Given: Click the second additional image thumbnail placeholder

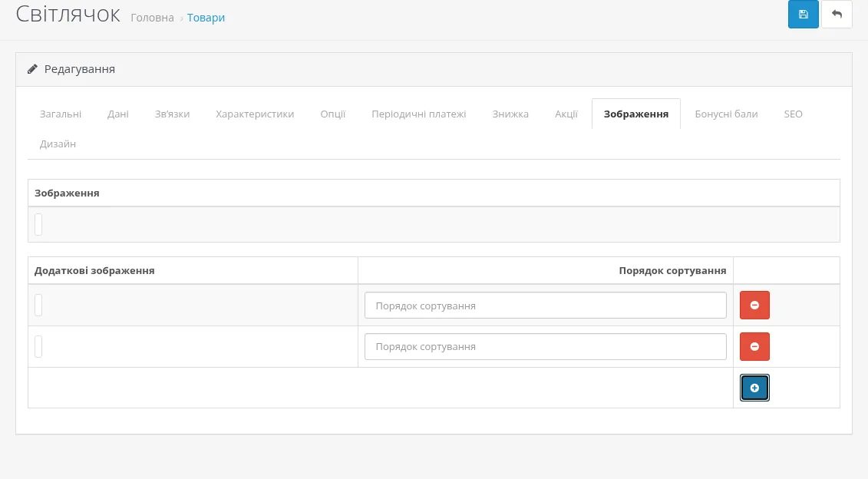Looking at the screenshot, I should (x=38, y=347).
